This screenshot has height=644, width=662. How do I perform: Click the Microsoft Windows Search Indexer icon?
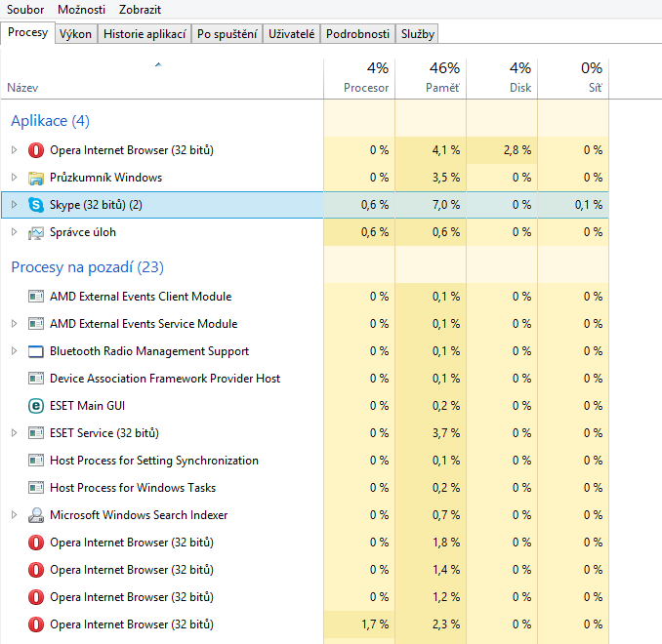(36, 515)
